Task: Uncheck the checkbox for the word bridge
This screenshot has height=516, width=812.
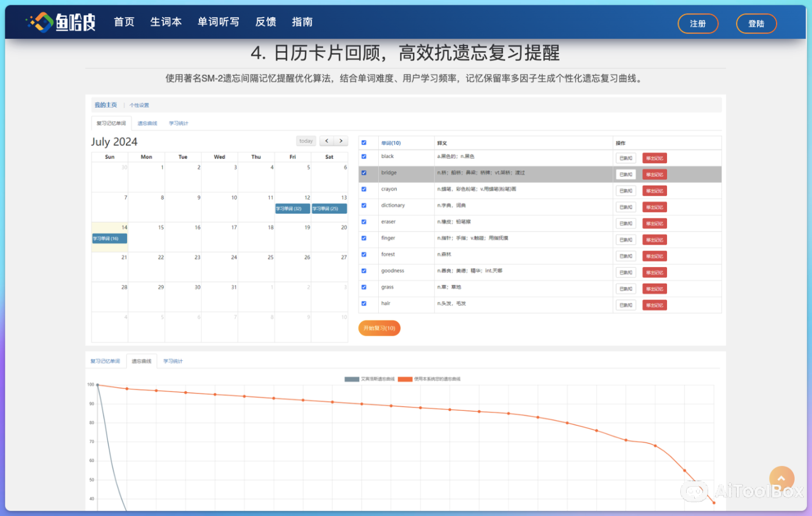Action: click(x=364, y=173)
